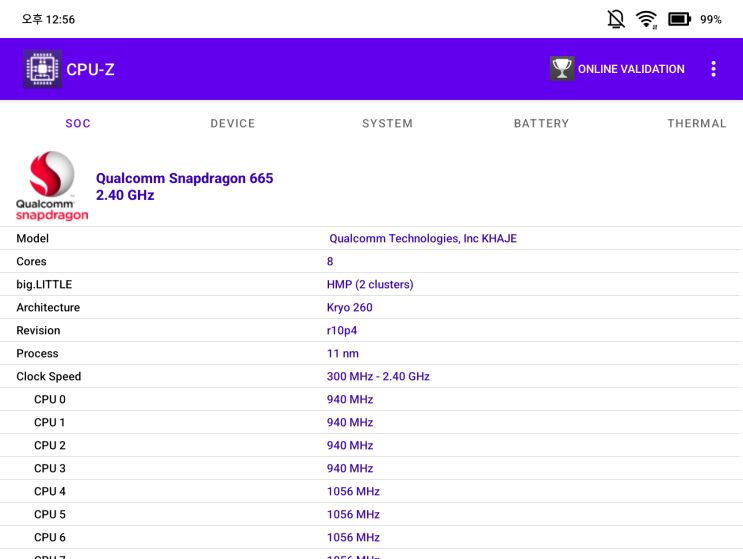The height and width of the screenshot is (559, 743).
Task: Select the SOC tab
Action: (x=78, y=124)
